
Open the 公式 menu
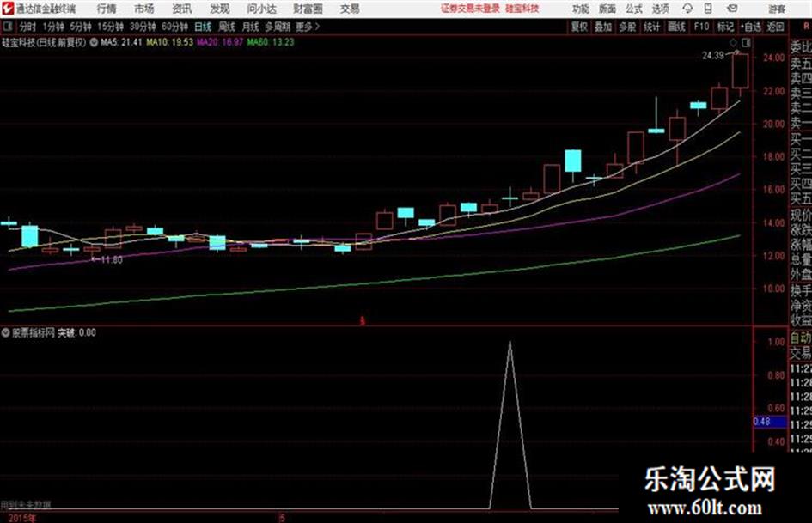(x=634, y=9)
